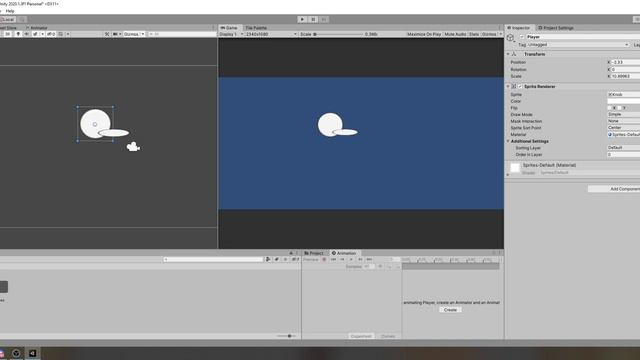Click the Sprite Knob field
The image size is (640, 360).
coord(624,94)
